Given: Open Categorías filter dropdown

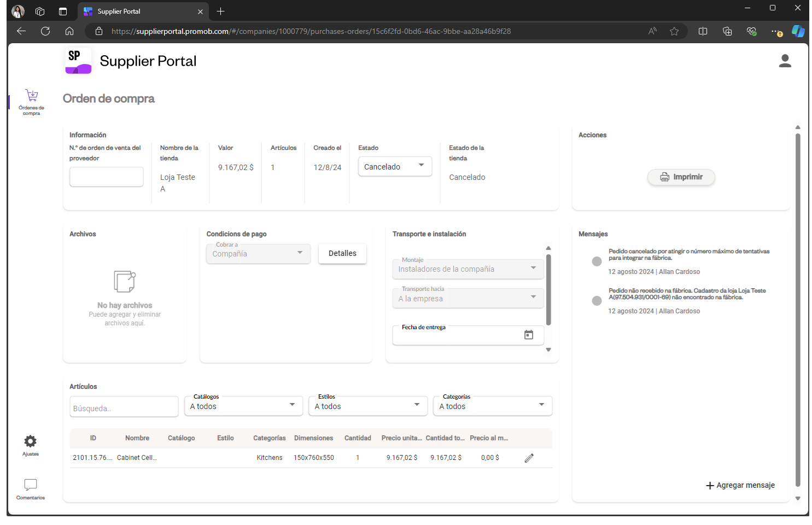Looking at the screenshot, I should [493, 406].
